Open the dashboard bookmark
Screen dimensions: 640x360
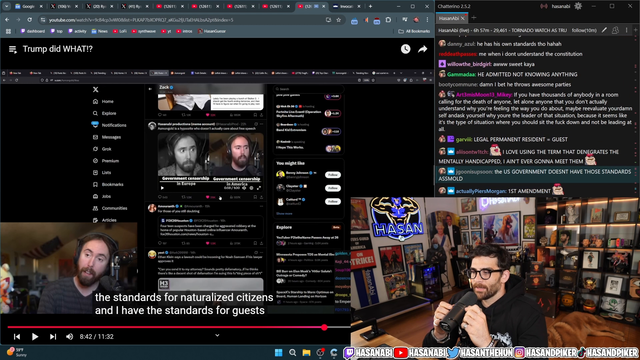[33, 31]
